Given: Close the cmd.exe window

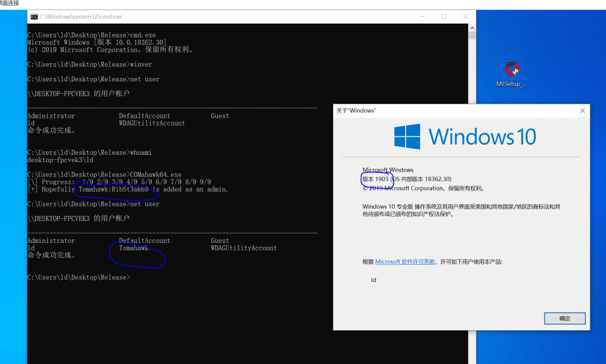Looking at the screenshot, I should pyautogui.click(x=465, y=17).
